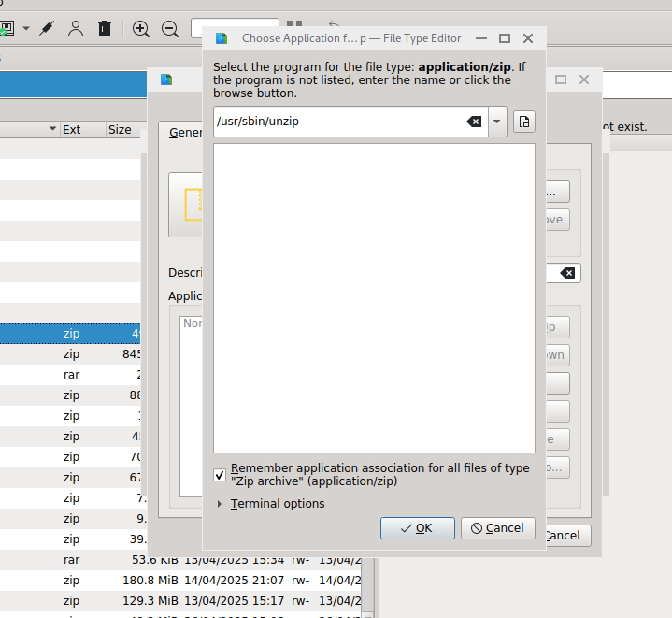Click the sort arrow before Ext column
Viewport: 672px width, 618px height.
click(x=52, y=129)
